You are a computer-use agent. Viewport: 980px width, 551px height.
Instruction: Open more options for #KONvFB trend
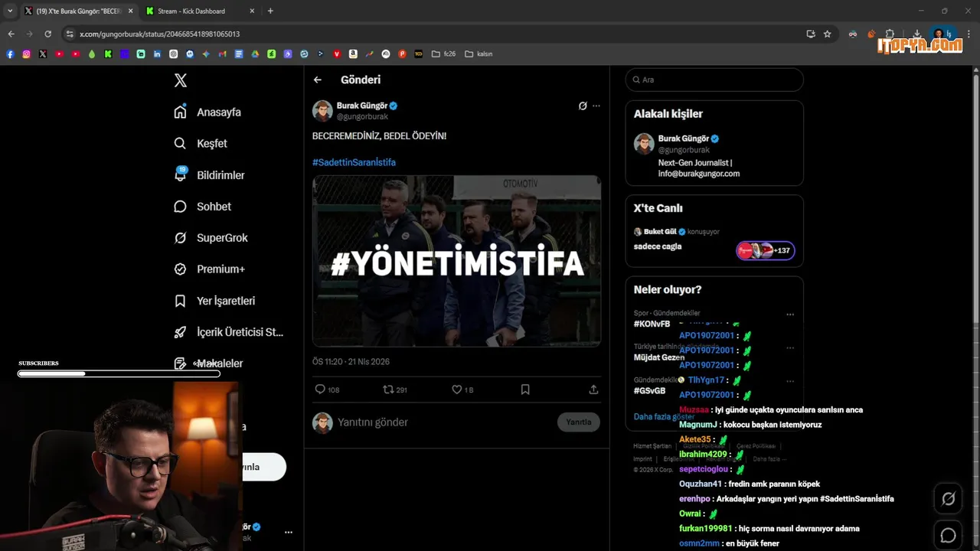(790, 315)
